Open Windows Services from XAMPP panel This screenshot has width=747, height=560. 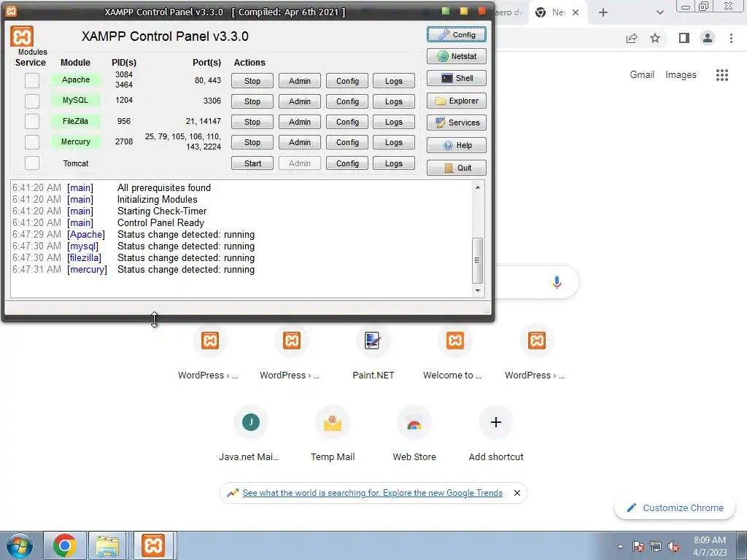click(457, 122)
